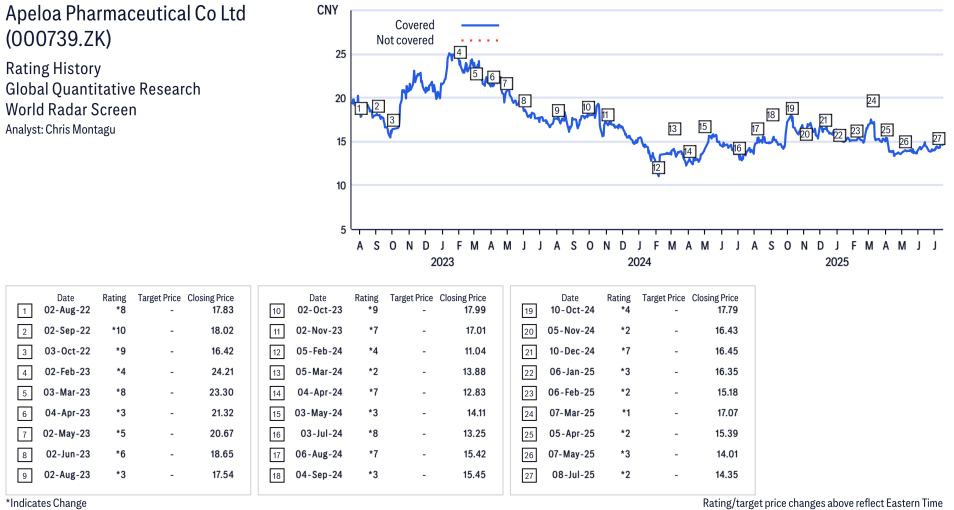Click the Rating History heading

53,68
